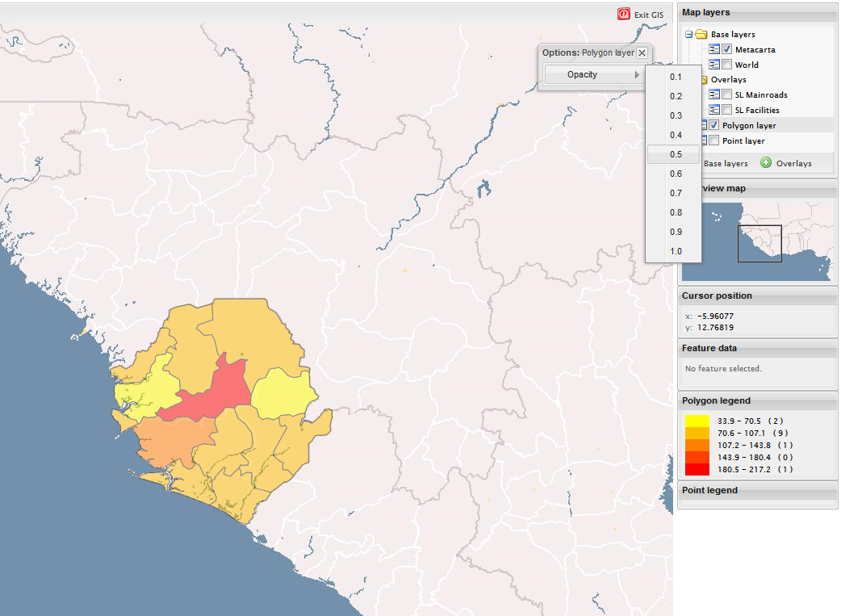Close the Polygon layer options popup
841x616 pixels.
pyautogui.click(x=642, y=52)
